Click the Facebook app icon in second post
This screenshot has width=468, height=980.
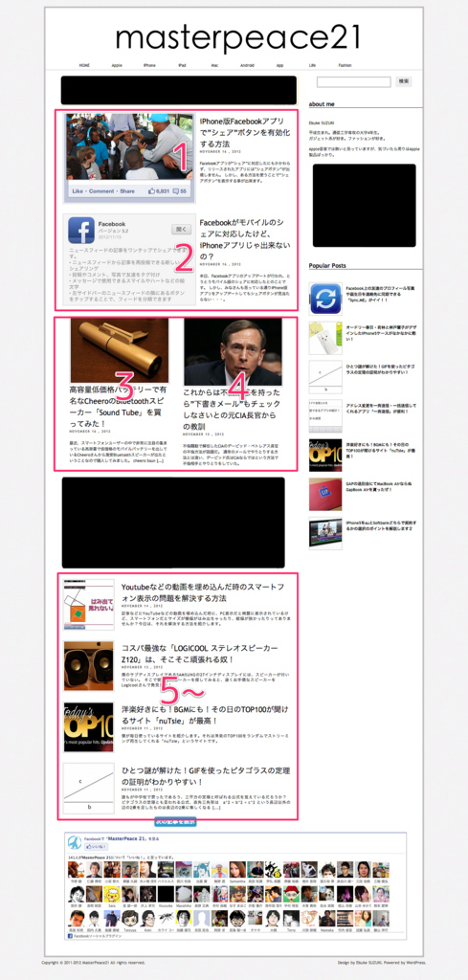coord(81,230)
